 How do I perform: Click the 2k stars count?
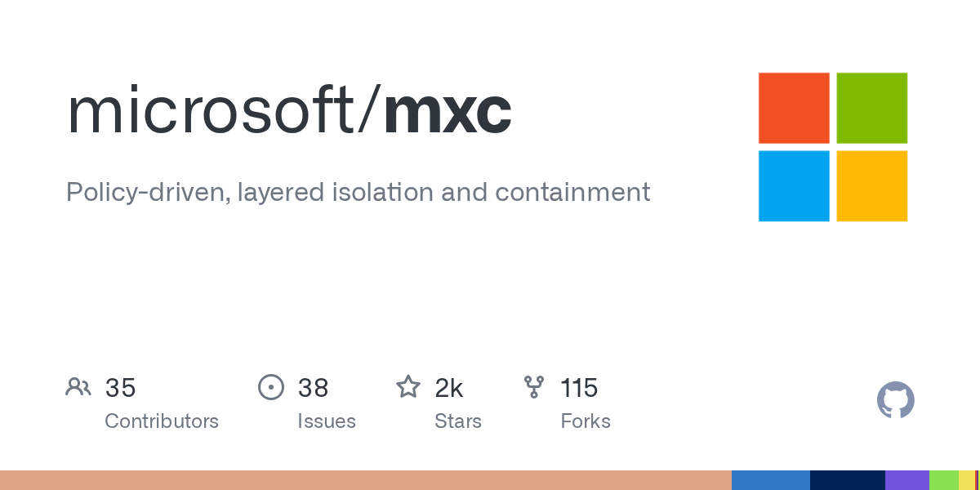point(449,388)
